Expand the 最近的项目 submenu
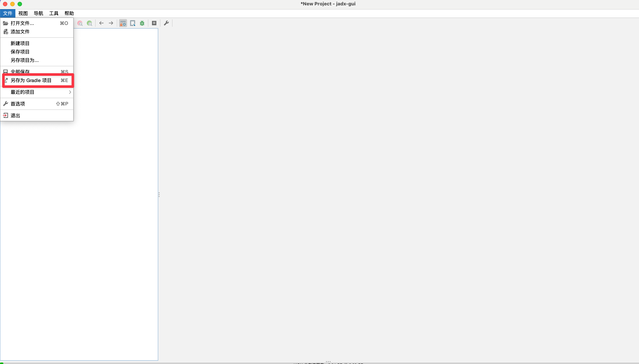The height and width of the screenshot is (364, 639). pyautogui.click(x=37, y=92)
